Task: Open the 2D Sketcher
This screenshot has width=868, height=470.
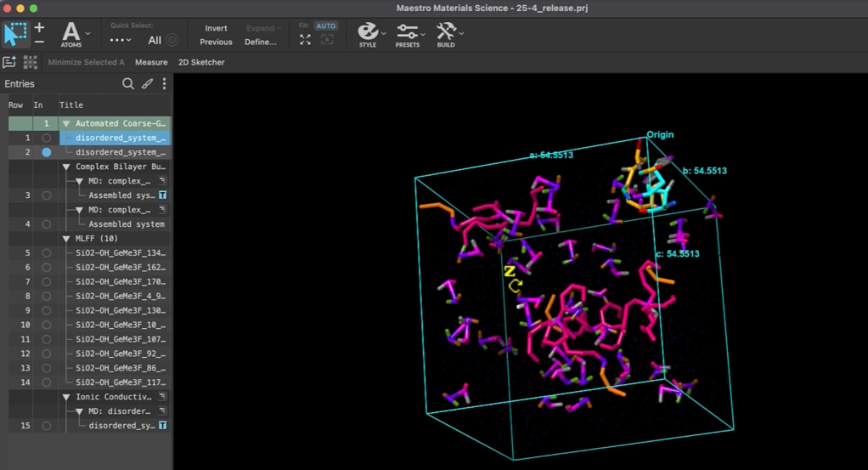Action: pos(201,62)
